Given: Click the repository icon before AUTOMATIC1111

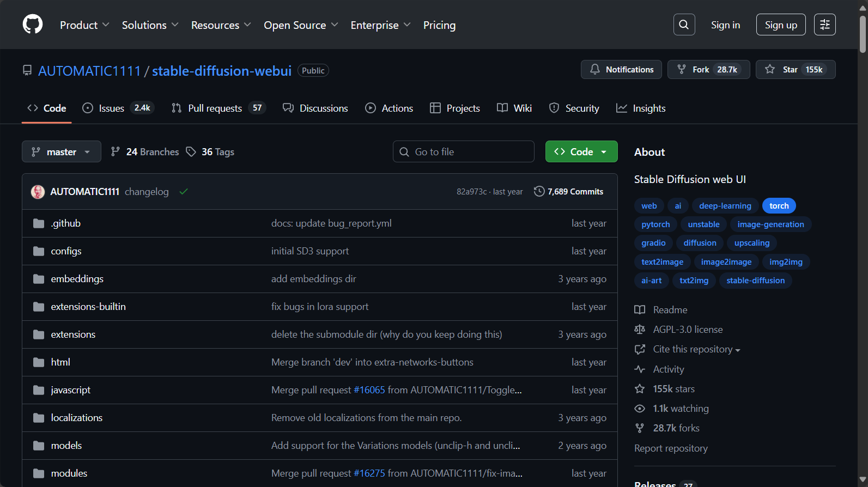Looking at the screenshot, I should pos(27,70).
